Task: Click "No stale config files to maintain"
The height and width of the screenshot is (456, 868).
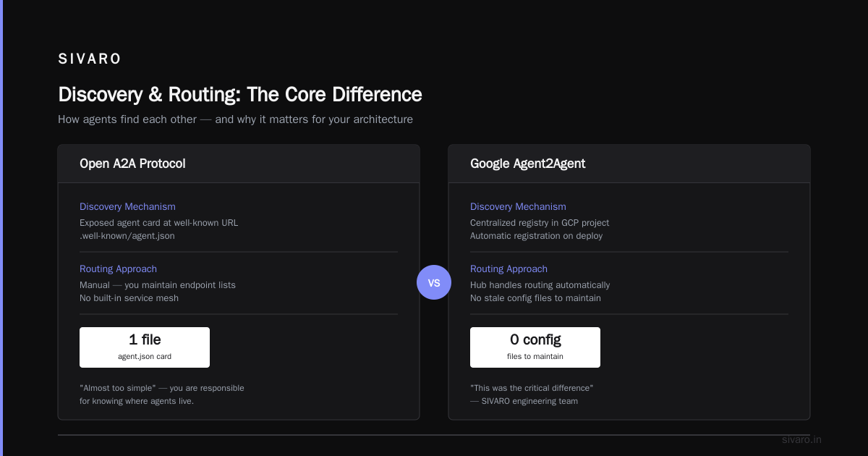Action: [535, 298]
